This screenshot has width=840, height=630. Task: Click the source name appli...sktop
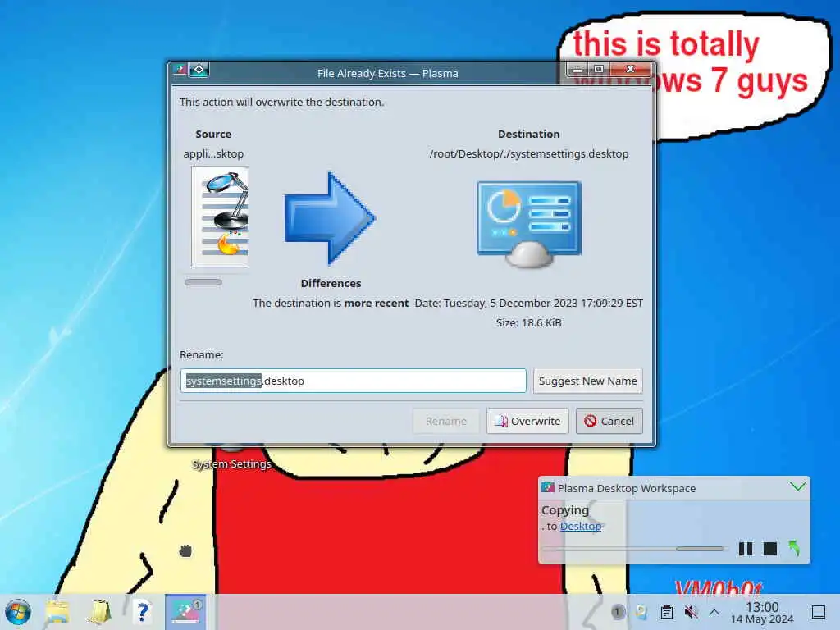pyautogui.click(x=213, y=153)
